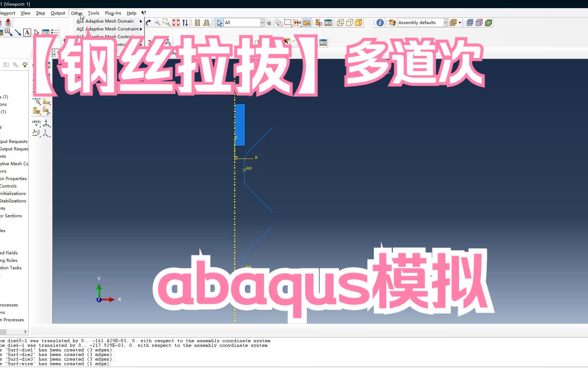Click the partition cell icon

click(37, 111)
